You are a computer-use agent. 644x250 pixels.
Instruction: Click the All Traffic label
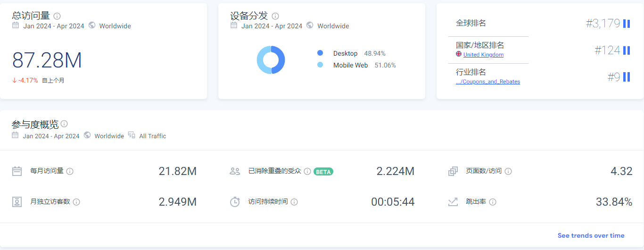point(153,136)
